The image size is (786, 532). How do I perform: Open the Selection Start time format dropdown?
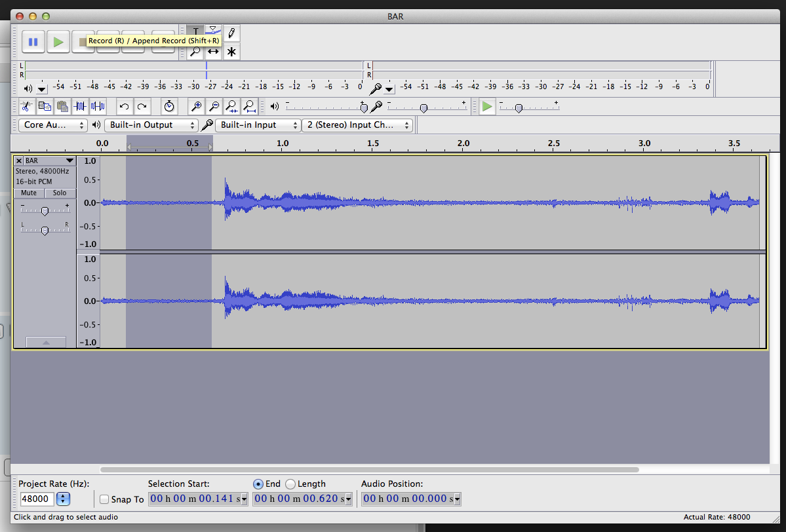pyautogui.click(x=244, y=499)
